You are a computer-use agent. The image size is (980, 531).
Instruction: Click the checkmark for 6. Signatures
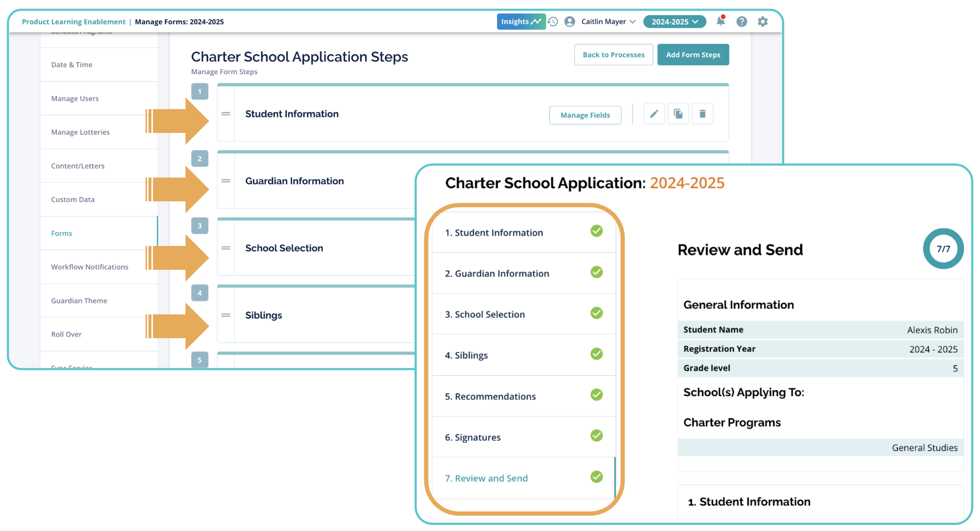click(x=596, y=435)
